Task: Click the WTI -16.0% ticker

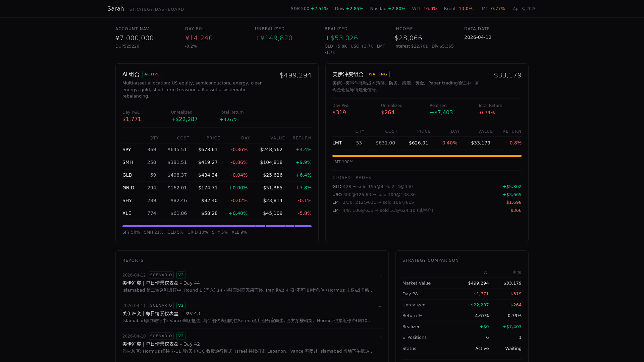Action: click(424, 9)
